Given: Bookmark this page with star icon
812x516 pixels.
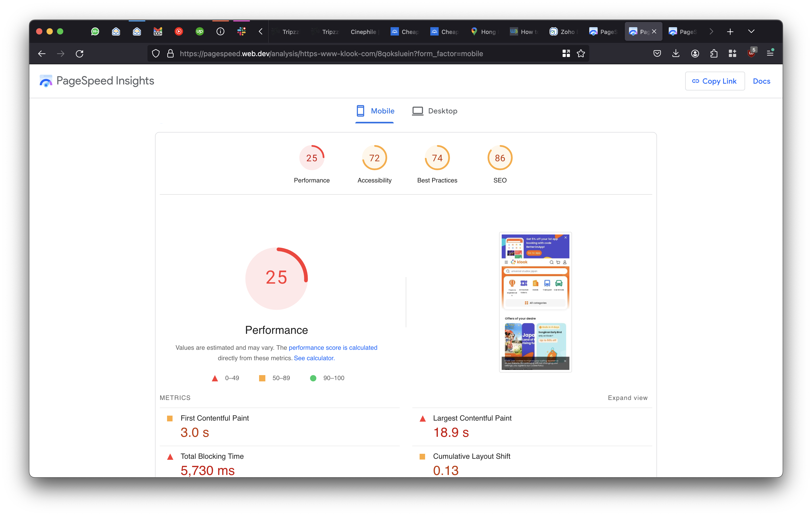Looking at the screenshot, I should point(581,53).
